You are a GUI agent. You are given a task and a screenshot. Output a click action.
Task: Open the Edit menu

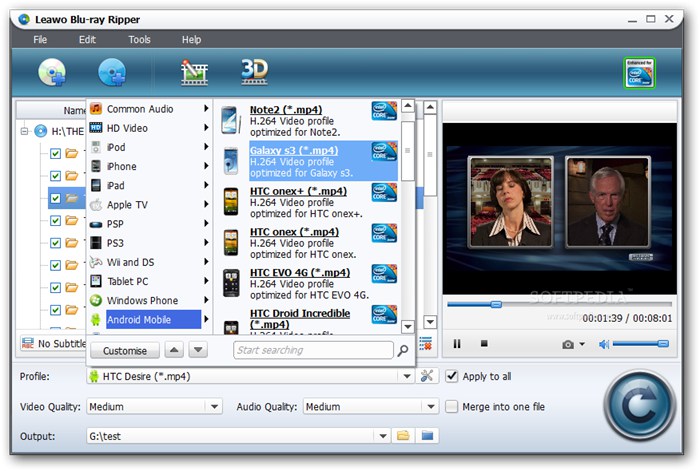(x=87, y=40)
